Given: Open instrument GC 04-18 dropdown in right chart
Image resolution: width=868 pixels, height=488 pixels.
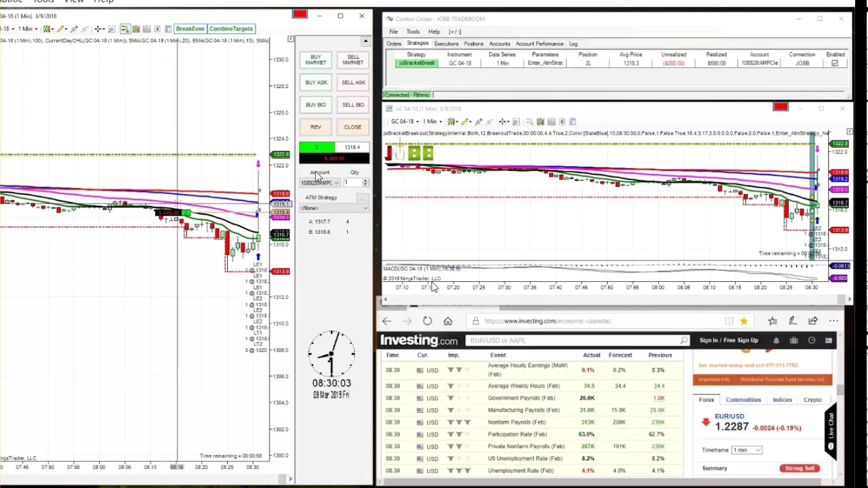Looking at the screenshot, I should click(x=406, y=121).
